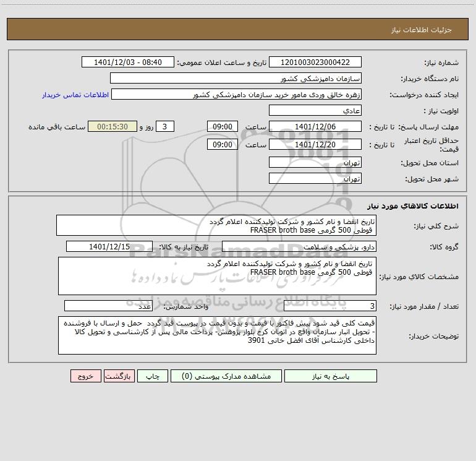Open 'اطلاعات تماس خریدار' contact link
Image resolution: width=476 pixels, height=461 pixels.
coord(75,95)
